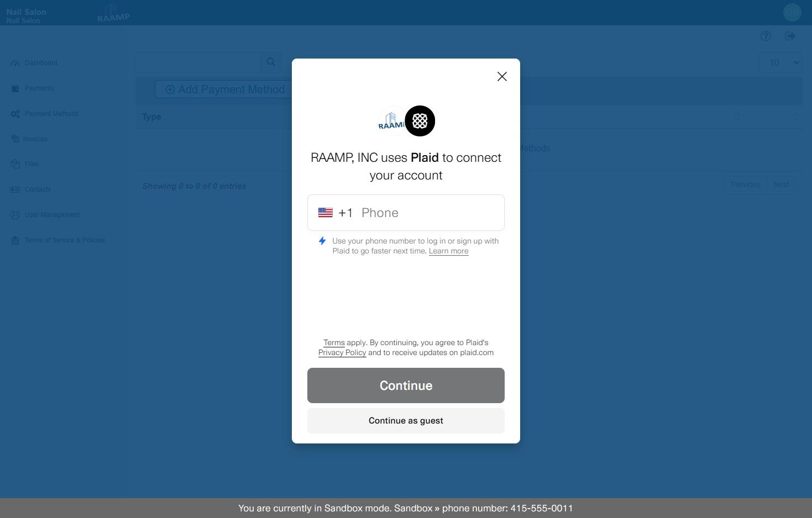This screenshot has width=812, height=518.
Task: Click the Payment Methods gears icon
Action: (15, 114)
